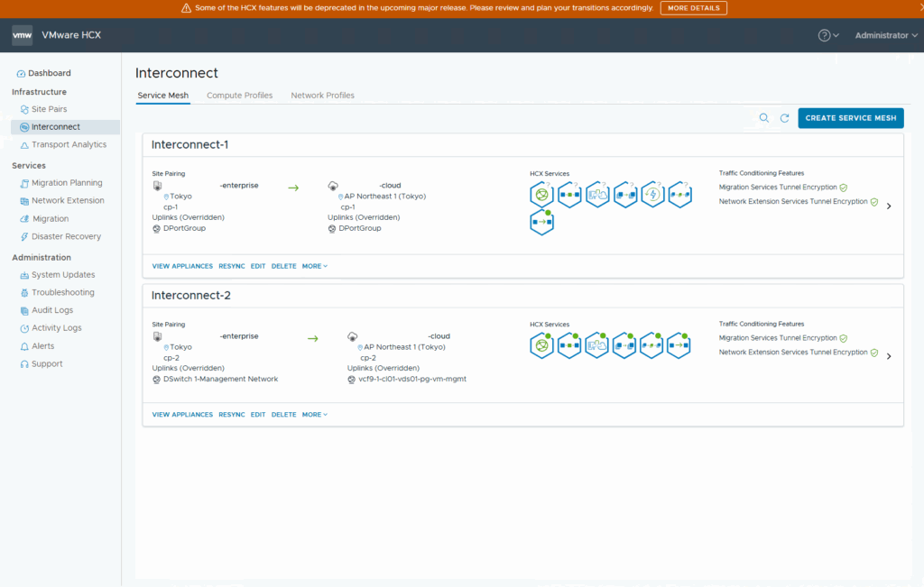Click green encryption shield in Interconnect-1 Migration Services
Viewport: 924px width, 587px height.
[844, 188]
